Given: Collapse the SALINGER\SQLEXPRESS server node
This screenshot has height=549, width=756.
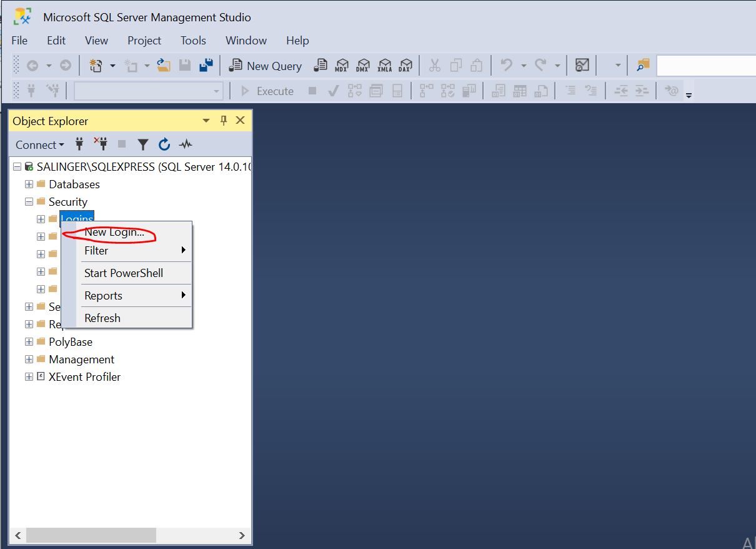Looking at the screenshot, I should point(17,167).
